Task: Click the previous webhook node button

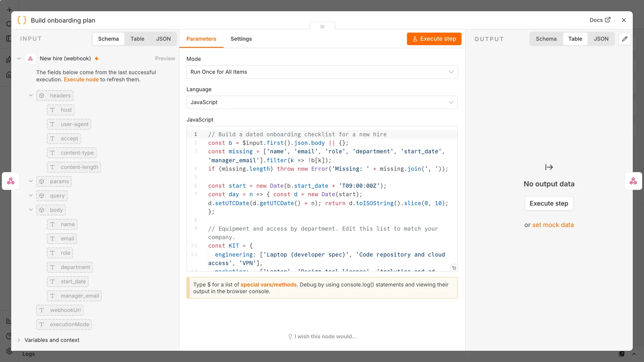Action: pos(11,181)
